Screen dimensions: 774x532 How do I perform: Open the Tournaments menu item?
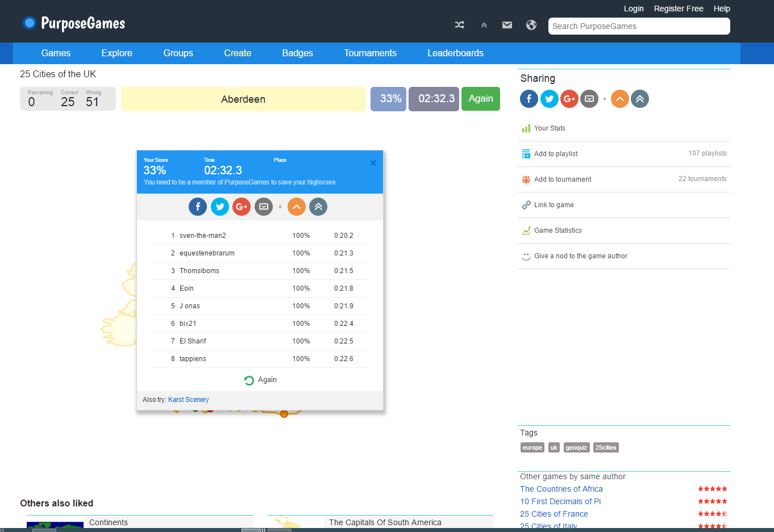click(x=370, y=53)
